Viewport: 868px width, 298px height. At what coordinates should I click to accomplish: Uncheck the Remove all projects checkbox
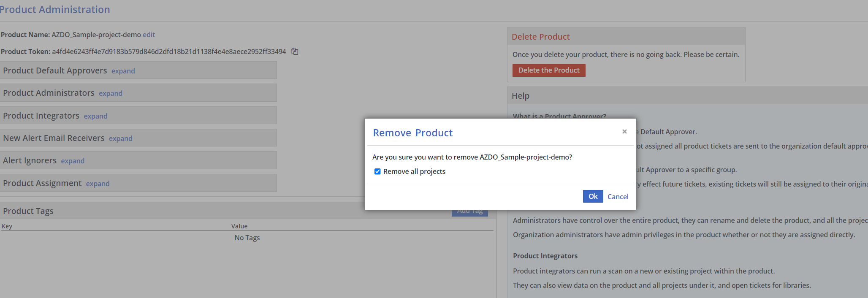[377, 171]
